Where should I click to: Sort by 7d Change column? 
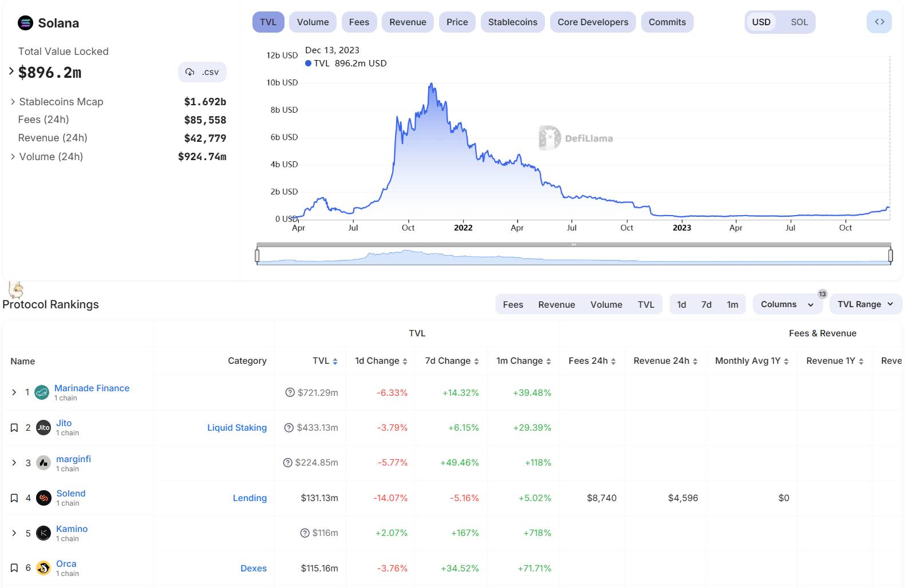pyautogui.click(x=476, y=361)
